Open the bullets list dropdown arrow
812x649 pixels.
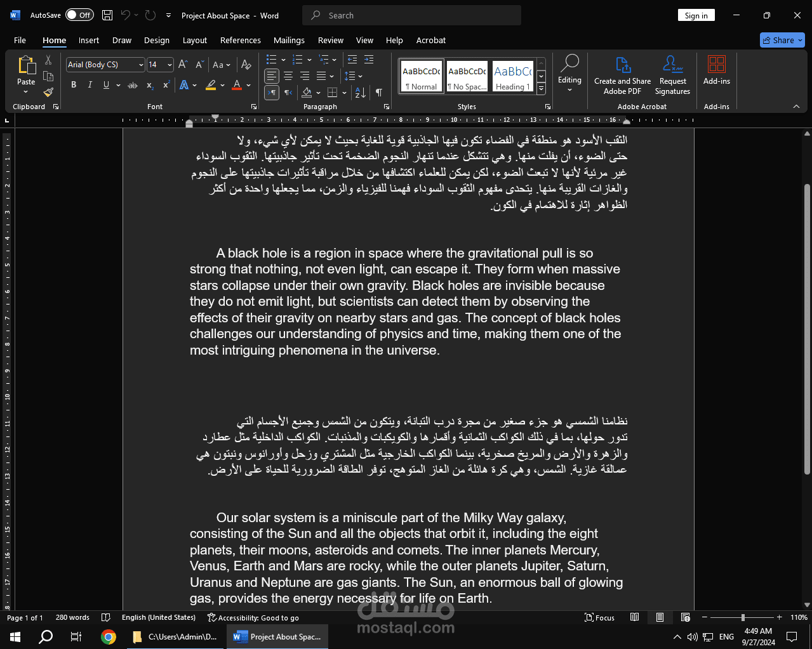[283, 60]
